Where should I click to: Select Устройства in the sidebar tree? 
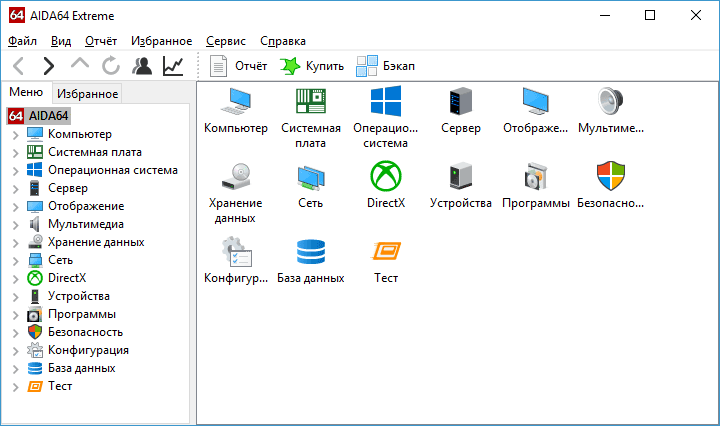coord(78,296)
